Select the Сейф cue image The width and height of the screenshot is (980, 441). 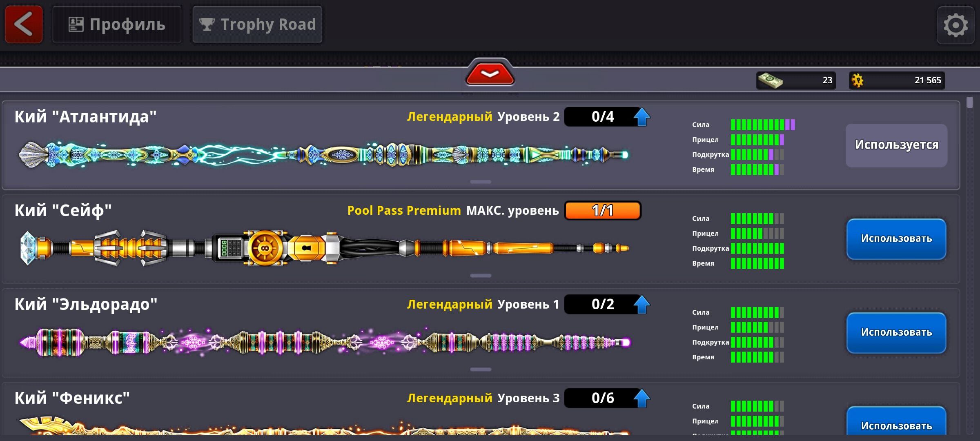tap(325, 248)
